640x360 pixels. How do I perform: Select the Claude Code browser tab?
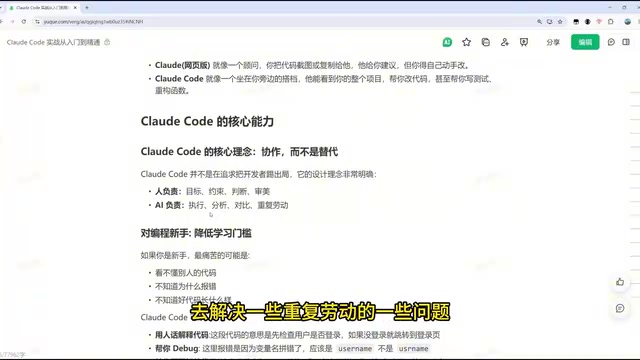[x=42, y=8]
